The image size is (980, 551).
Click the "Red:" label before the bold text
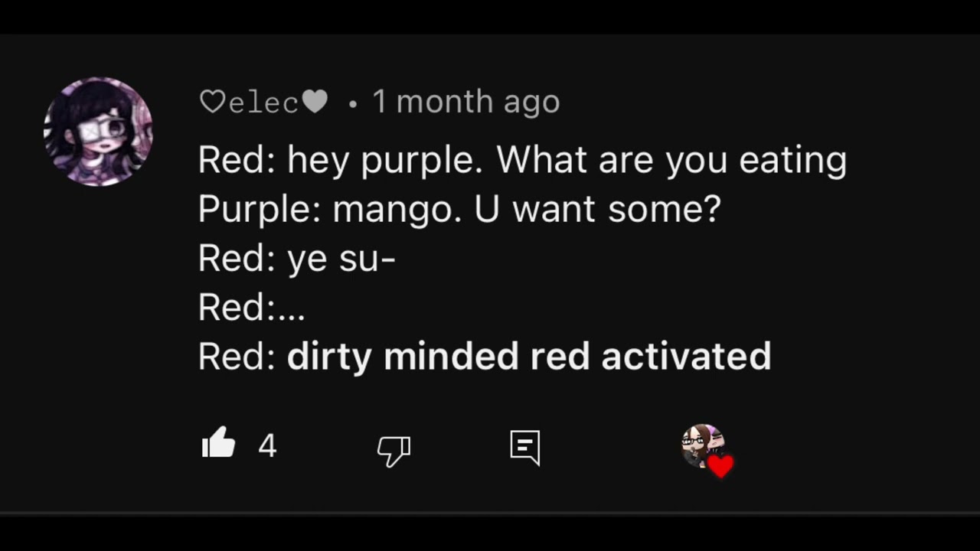[x=237, y=357]
